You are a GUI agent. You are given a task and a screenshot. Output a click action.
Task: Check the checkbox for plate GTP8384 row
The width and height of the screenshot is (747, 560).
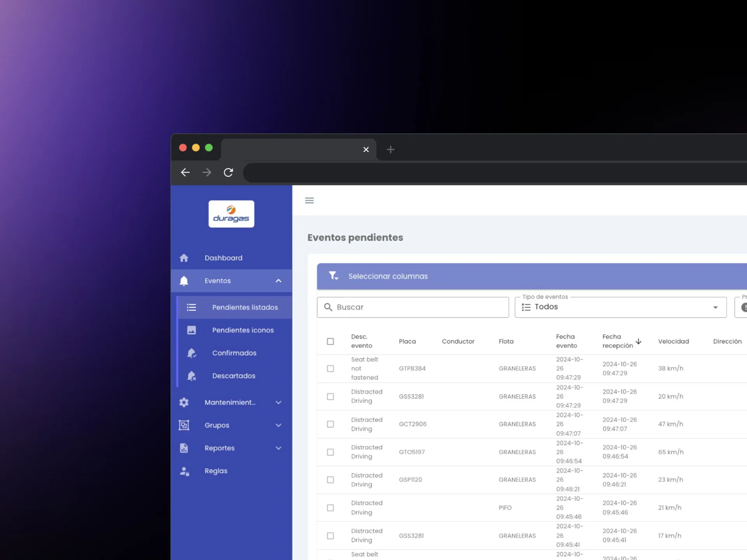coord(330,368)
